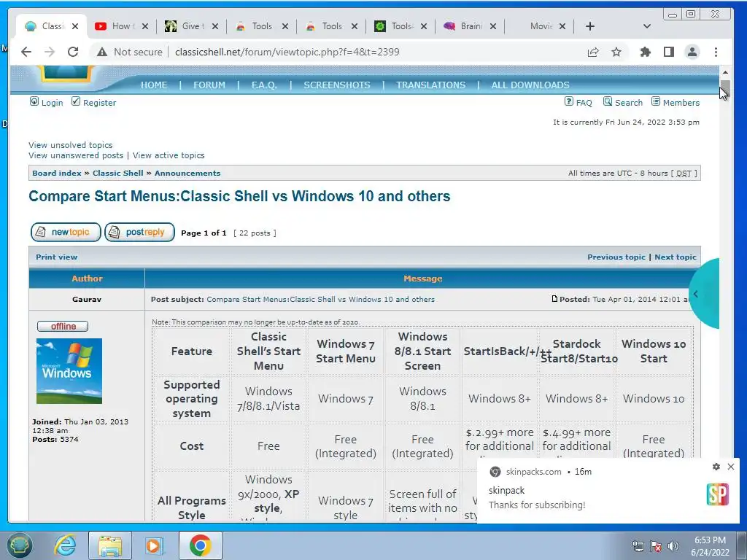Open notification settings gear icon
This screenshot has height=560, width=747.
(716, 467)
